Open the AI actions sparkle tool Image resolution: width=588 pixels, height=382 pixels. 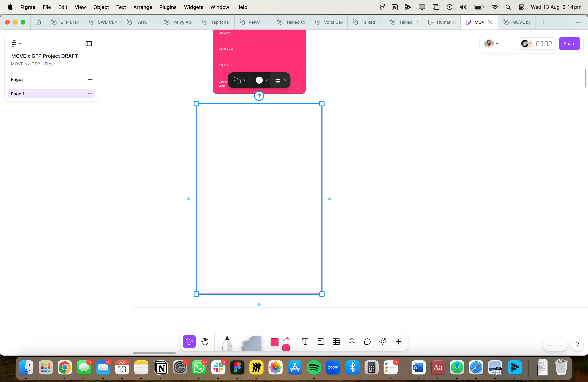tap(383, 342)
